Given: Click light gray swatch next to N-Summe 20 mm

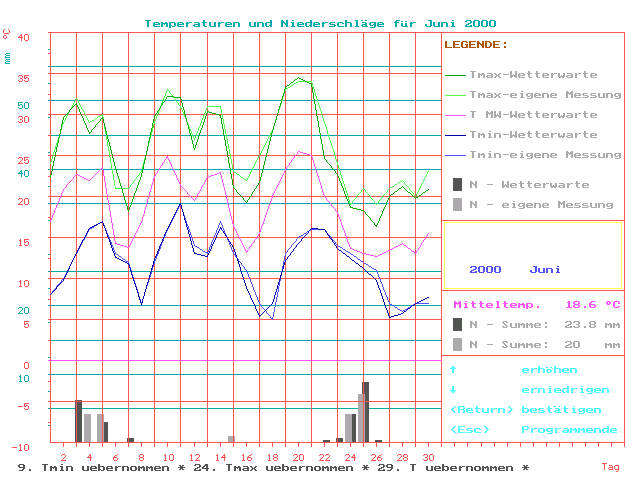Looking at the screenshot, I should (x=457, y=344).
